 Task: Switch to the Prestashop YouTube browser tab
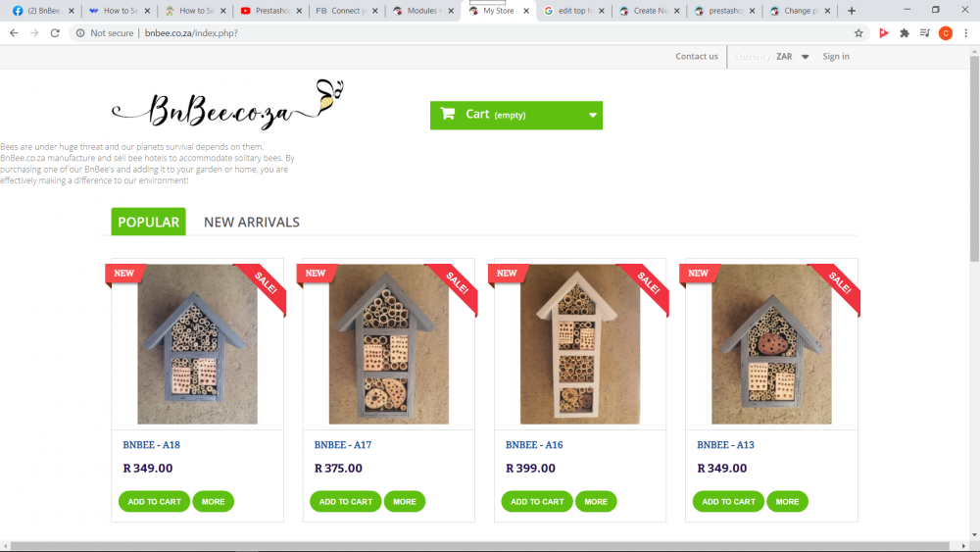[271, 11]
